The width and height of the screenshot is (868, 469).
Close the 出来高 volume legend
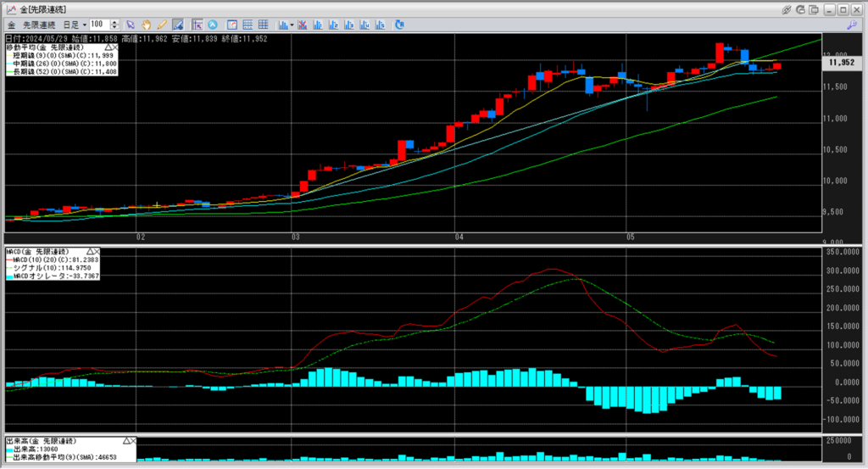pos(132,441)
